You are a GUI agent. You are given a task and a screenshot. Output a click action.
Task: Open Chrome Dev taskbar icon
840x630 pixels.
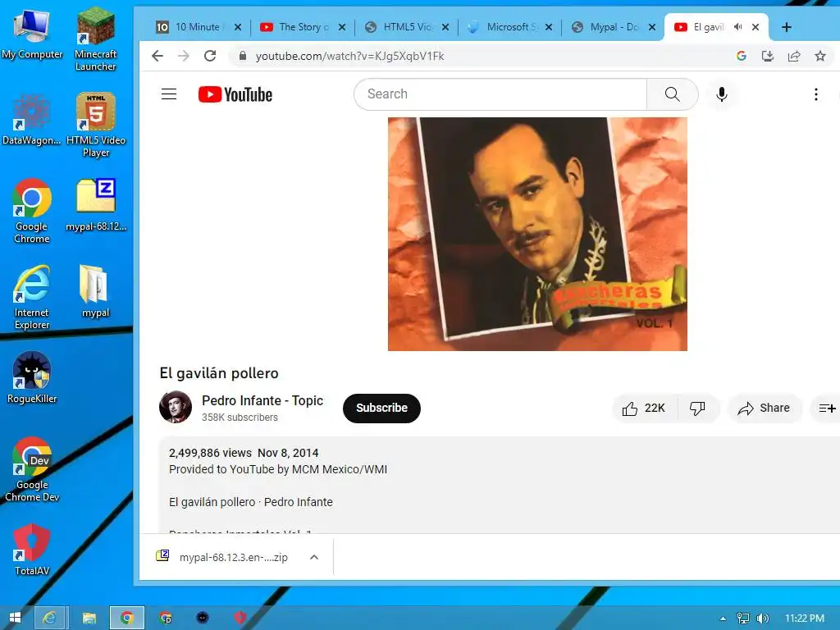click(x=166, y=619)
